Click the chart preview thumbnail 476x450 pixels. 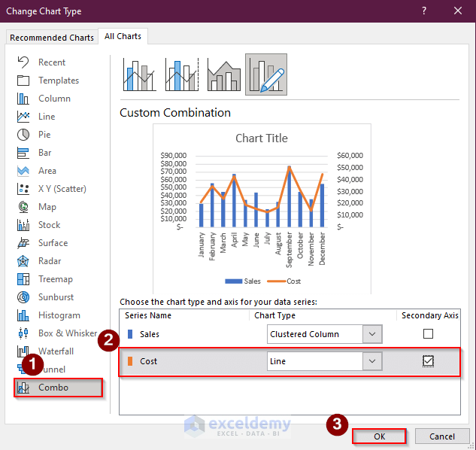click(x=262, y=208)
